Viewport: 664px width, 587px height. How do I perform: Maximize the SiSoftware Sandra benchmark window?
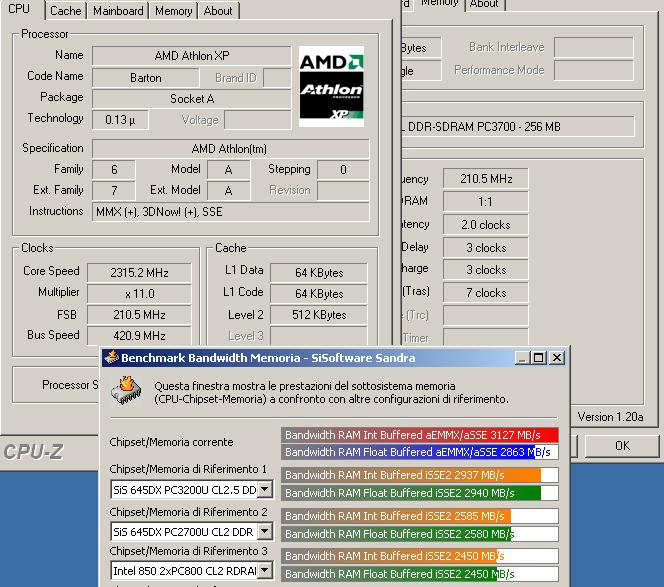pos(539,358)
